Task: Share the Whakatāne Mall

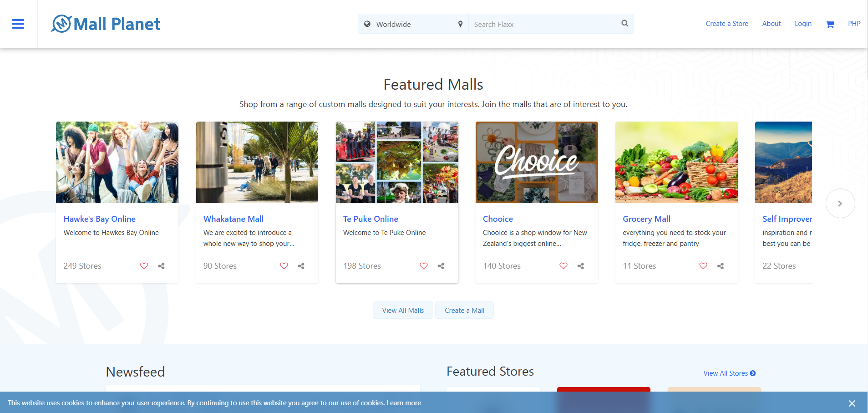Action: coord(301,266)
